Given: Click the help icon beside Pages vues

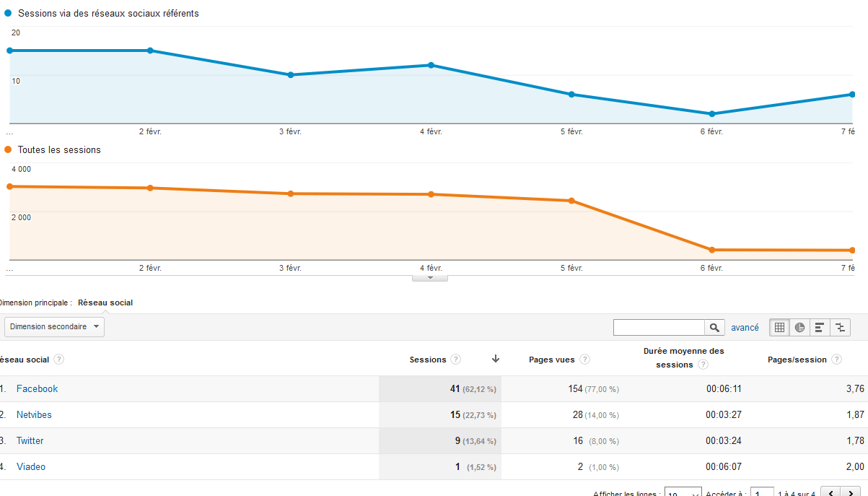Looking at the screenshot, I should pos(585,360).
